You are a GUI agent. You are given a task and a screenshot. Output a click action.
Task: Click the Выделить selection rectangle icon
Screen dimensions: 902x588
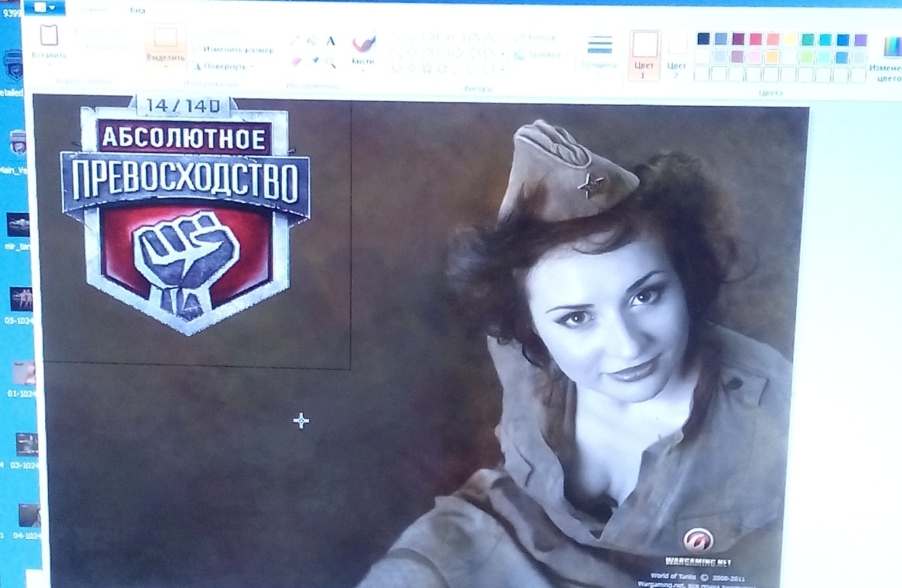point(165,37)
